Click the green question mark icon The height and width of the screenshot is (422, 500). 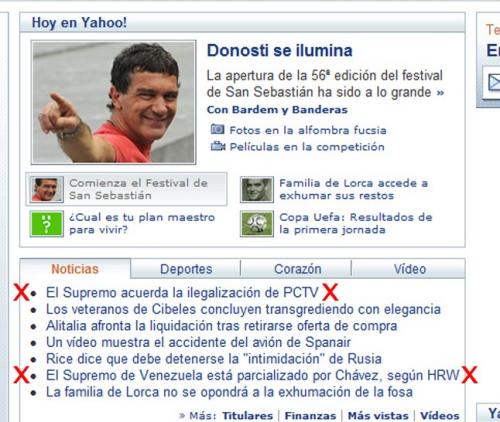point(46,224)
